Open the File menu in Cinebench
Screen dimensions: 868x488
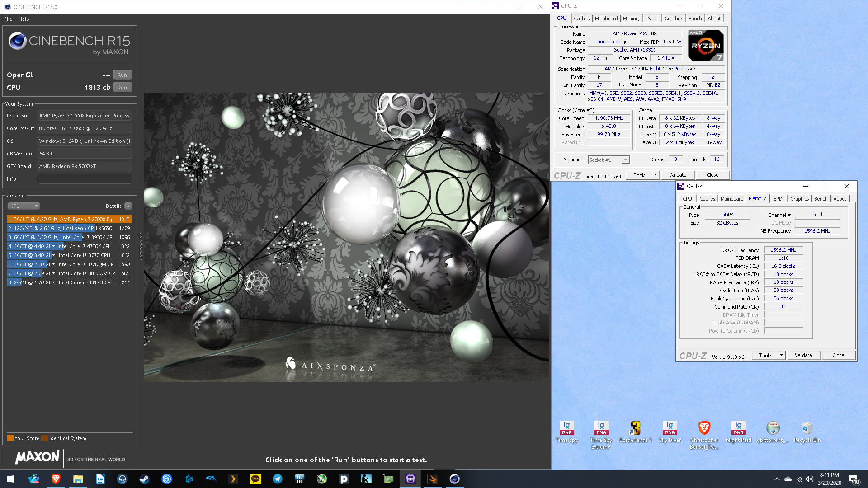(8, 19)
